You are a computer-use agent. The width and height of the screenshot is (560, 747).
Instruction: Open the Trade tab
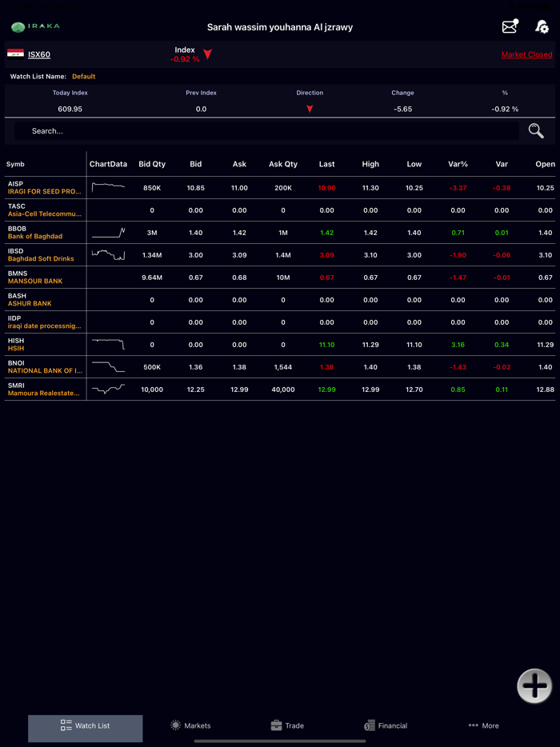[287, 725]
